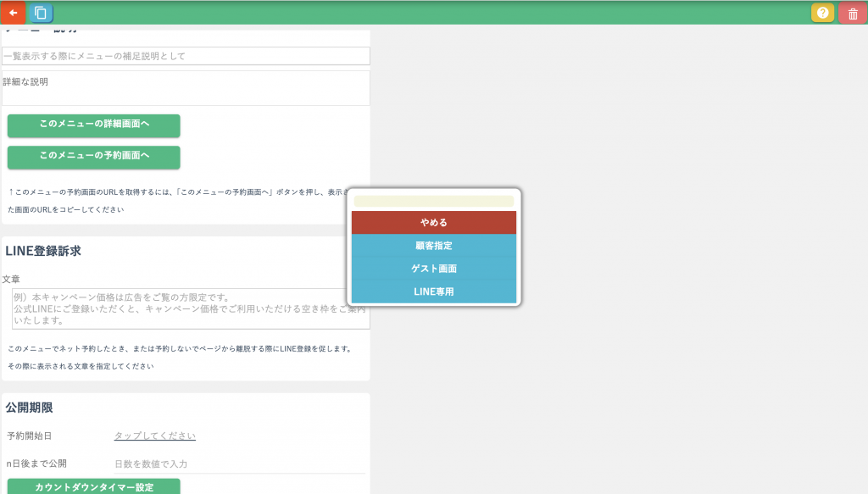Focus the menu supplementary description field
Viewport: 868px width, 494px height.
tap(186, 56)
